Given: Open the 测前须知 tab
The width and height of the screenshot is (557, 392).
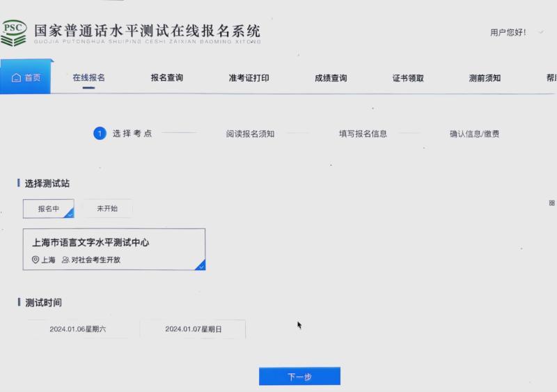Looking at the screenshot, I should [485, 78].
